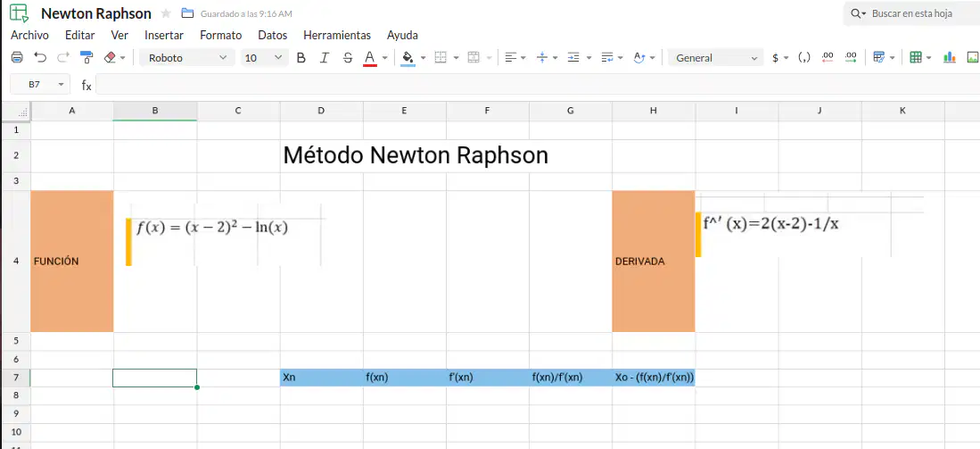Toggle strikethrough formatting
Viewport: 980px width, 449px height.
pos(348,57)
